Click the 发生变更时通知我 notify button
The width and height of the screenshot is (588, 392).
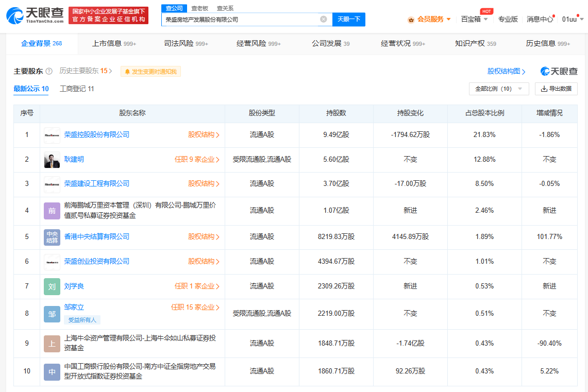click(x=151, y=72)
